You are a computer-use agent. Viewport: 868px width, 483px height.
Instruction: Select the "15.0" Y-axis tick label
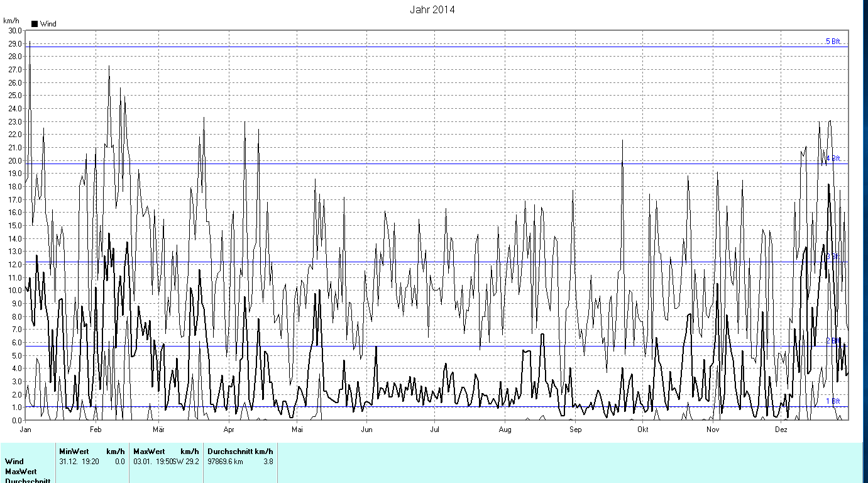coord(14,225)
